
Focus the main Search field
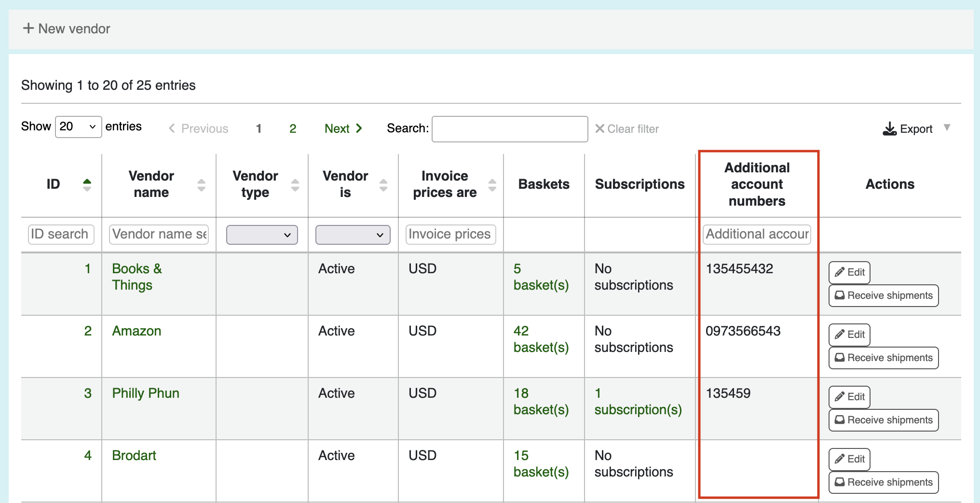point(510,129)
